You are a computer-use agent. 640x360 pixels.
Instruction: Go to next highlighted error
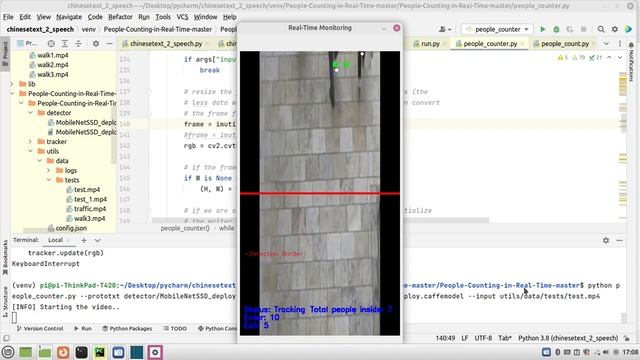pos(620,58)
